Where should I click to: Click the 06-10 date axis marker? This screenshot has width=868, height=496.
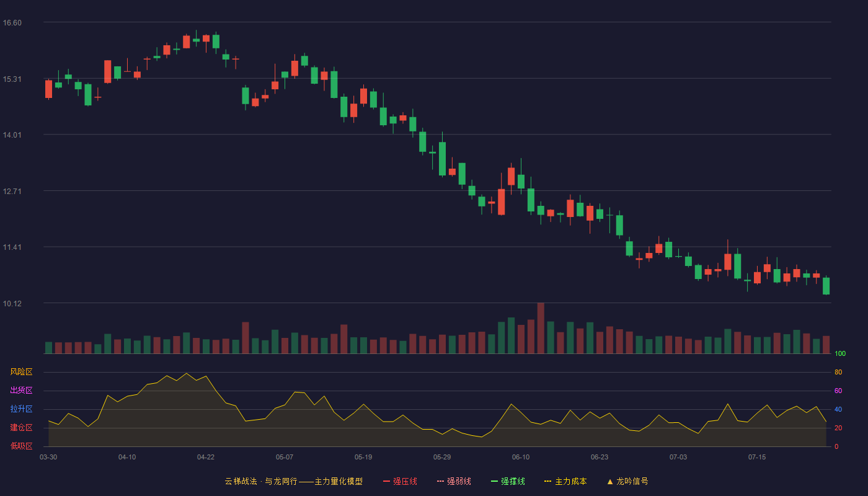coord(521,457)
